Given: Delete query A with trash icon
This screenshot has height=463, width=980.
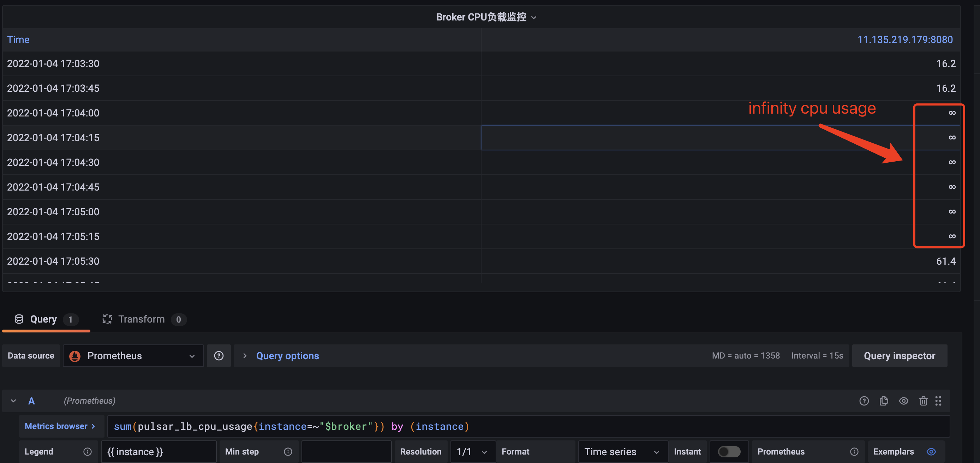Looking at the screenshot, I should (x=923, y=401).
